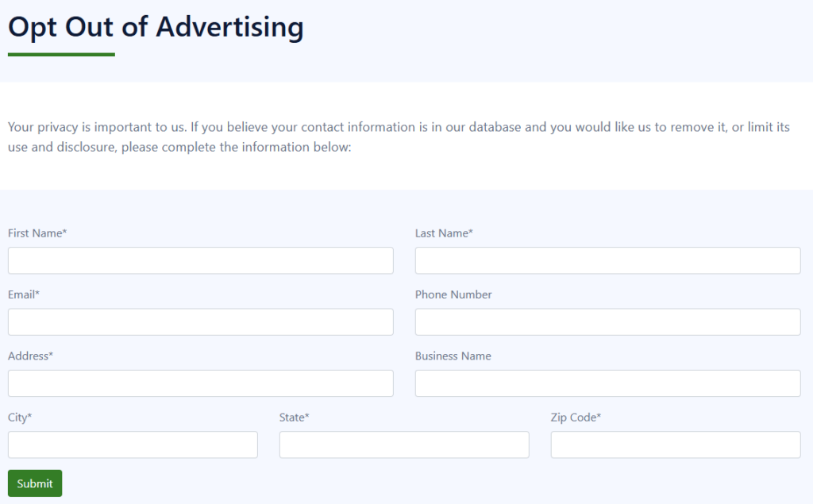Select the Zip Code input field
The height and width of the screenshot is (504, 813).
(x=675, y=444)
